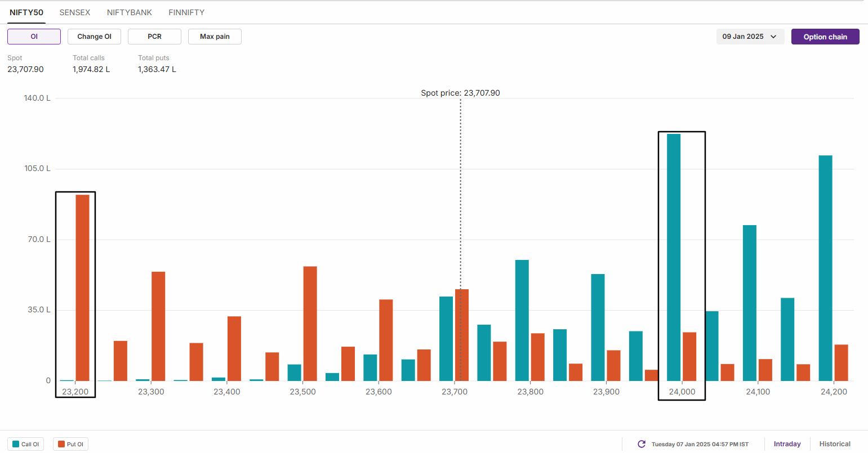Click the Total calls value 1,974.82 L
Screen dimensions: 868x453
coord(91,69)
